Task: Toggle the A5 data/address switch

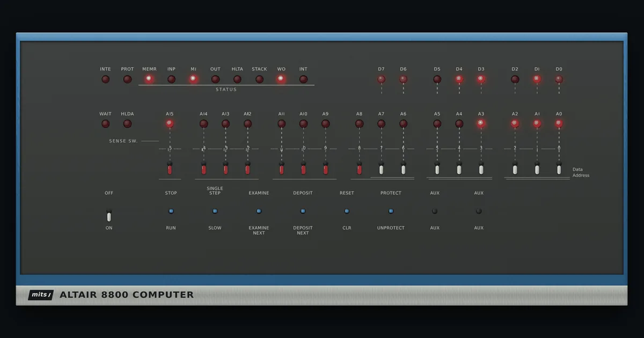Action: click(x=437, y=168)
